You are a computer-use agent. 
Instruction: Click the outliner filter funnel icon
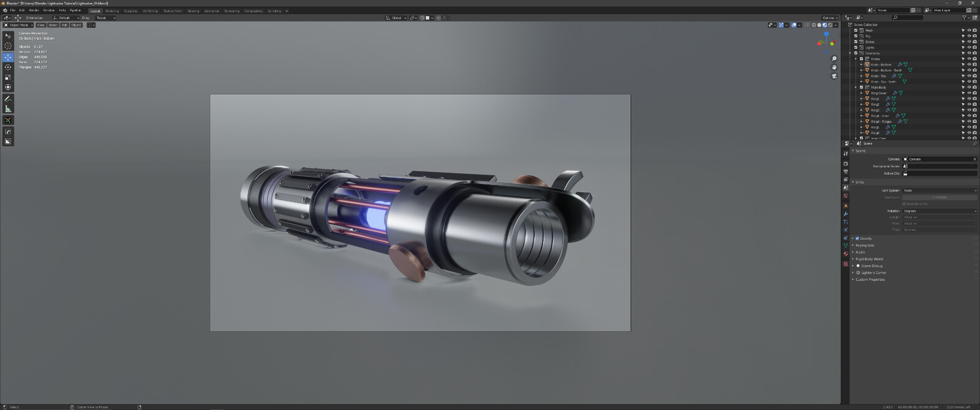tap(964, 18)
